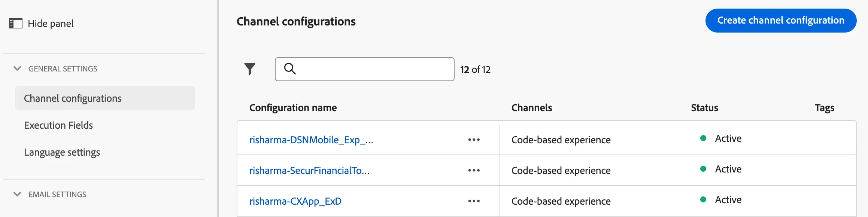This screenshot has height=217, width=868.
Task: Click the 12 of 12 result count
Action: pos(475,70)
